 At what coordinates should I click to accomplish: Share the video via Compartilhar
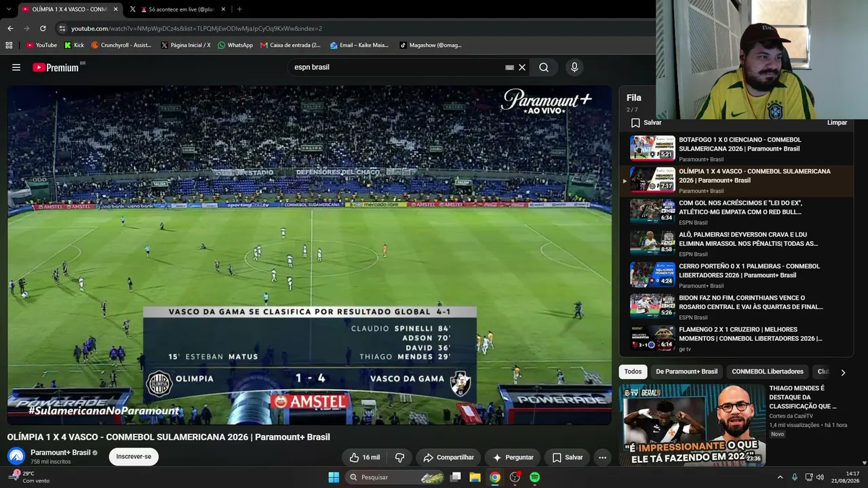[448, 457]
